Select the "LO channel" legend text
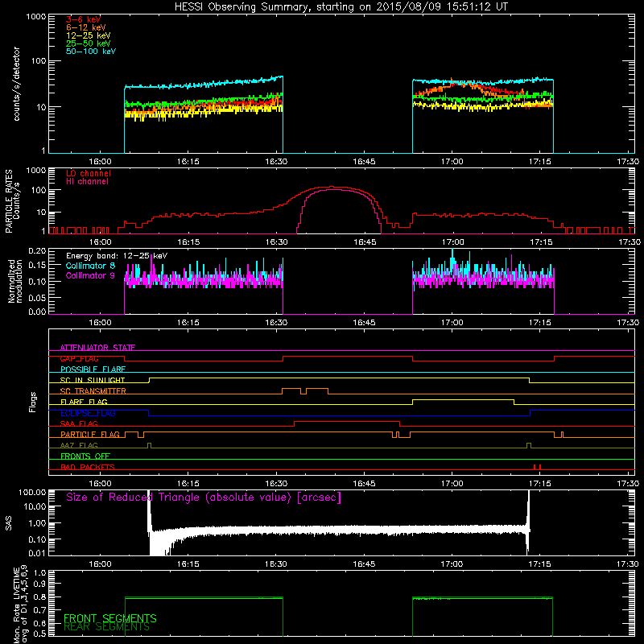This screenshot has height=644, width=644. (x=89, y=173)
